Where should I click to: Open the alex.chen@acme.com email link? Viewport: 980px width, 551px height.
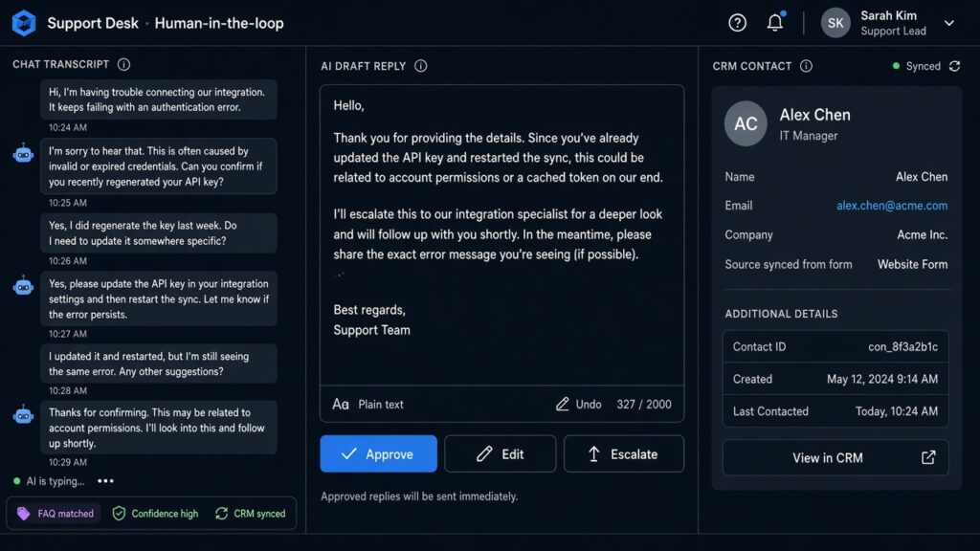click(x=892, y=206)
